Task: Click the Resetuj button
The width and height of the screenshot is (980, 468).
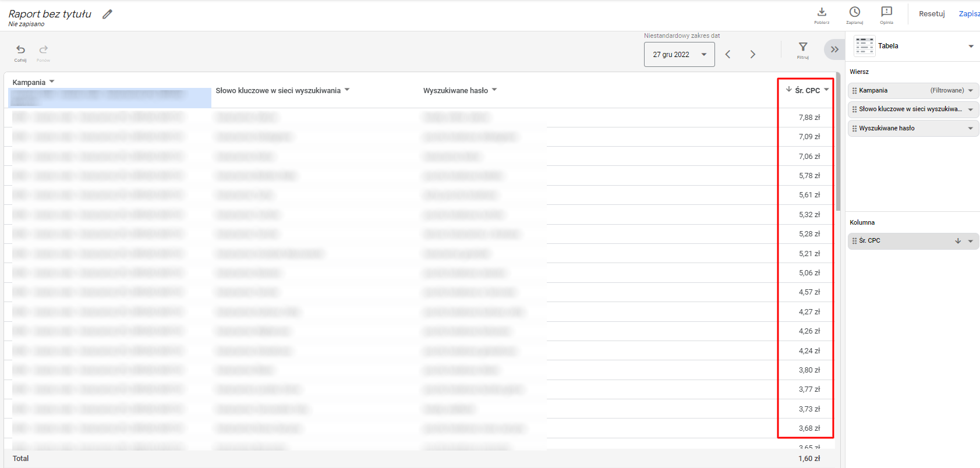Action: [x=932, y=13]
